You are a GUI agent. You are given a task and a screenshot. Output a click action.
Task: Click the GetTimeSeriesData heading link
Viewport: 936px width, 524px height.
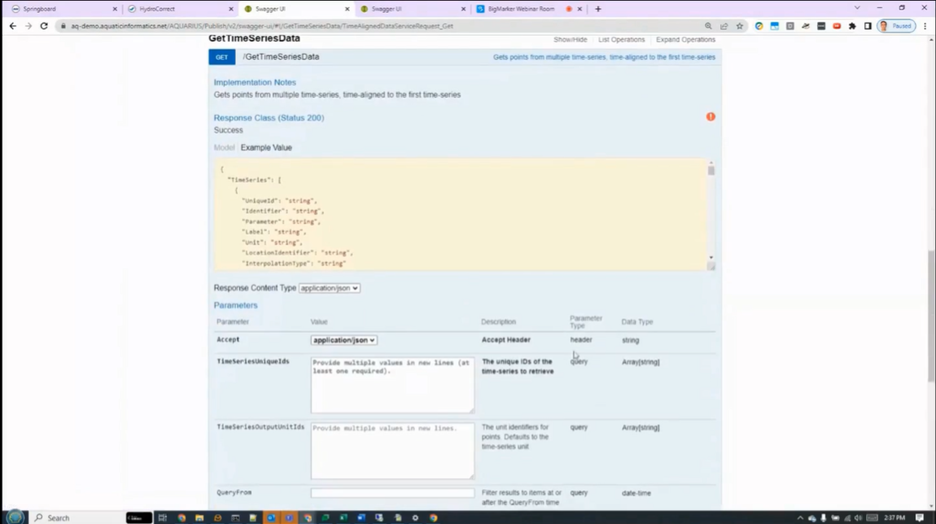pyautogui.click(x=254, y=38)
